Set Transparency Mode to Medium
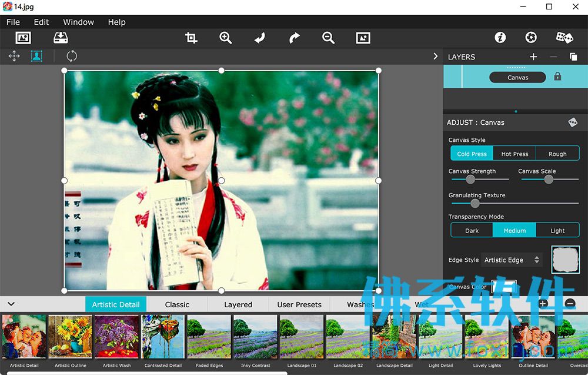The image size is (588, 375). coord(514,231)
